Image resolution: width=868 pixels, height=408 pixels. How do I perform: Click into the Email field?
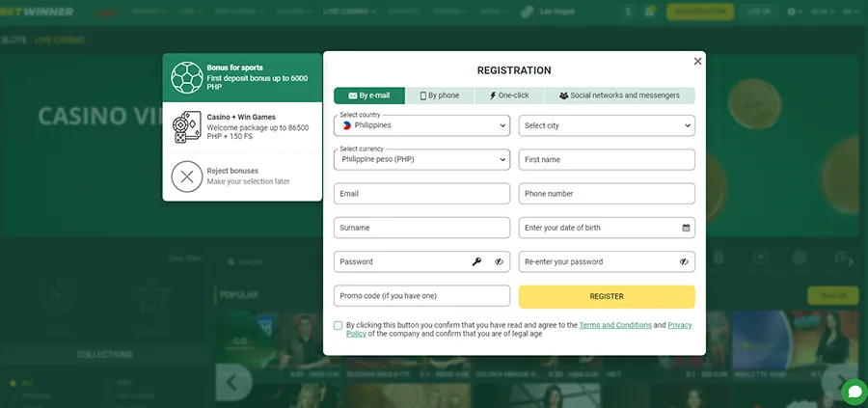tap(421, 194)
